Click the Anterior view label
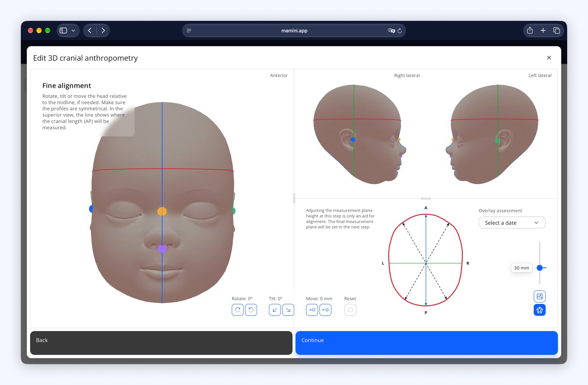This screenshot has width=588, height=385. (279, 76)
